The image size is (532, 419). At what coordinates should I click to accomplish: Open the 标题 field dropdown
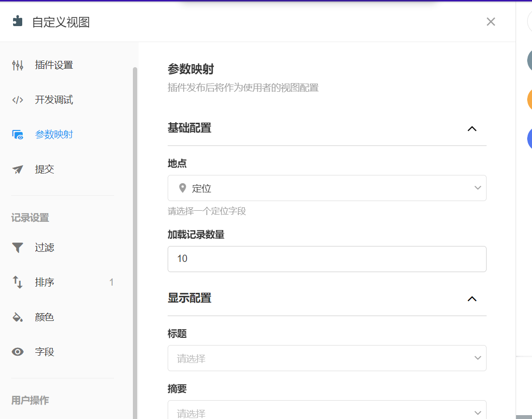(x=327, y=358)
